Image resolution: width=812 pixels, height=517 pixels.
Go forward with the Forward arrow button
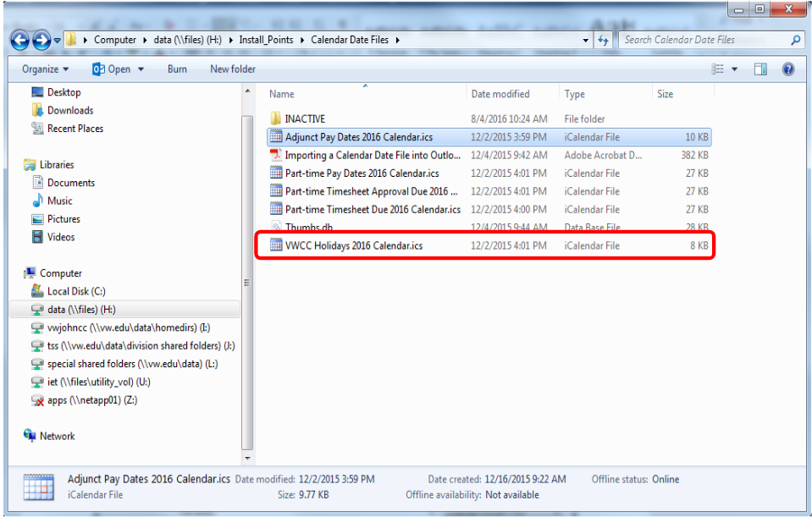coord(41,40)
